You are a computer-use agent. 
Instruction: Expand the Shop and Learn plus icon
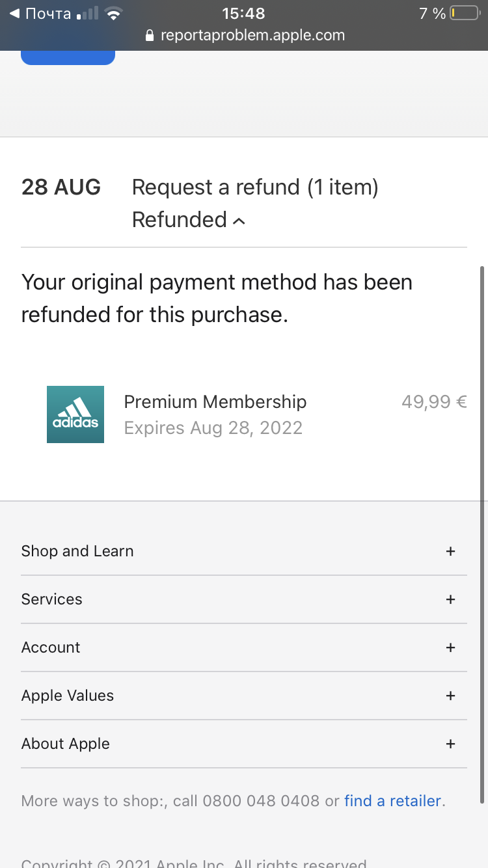[450, 551]
